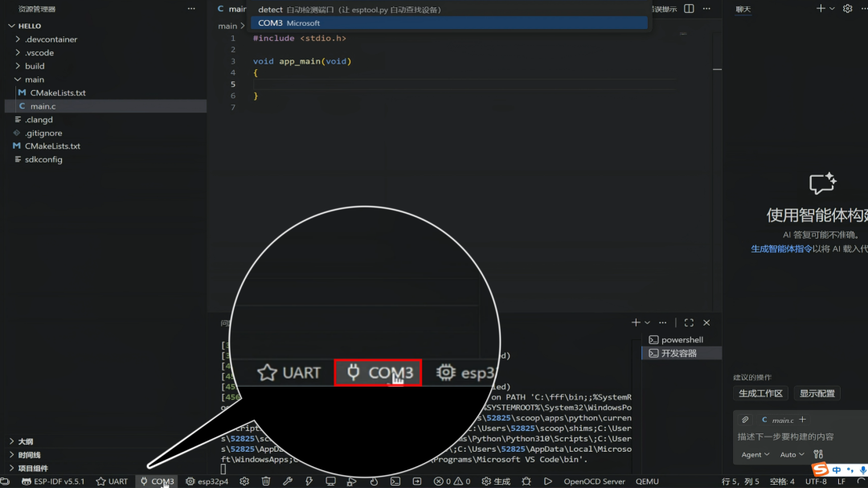Open CMakeLists.txt inside main folder
This screenshot has width=868, height=488.
point(58,92)
